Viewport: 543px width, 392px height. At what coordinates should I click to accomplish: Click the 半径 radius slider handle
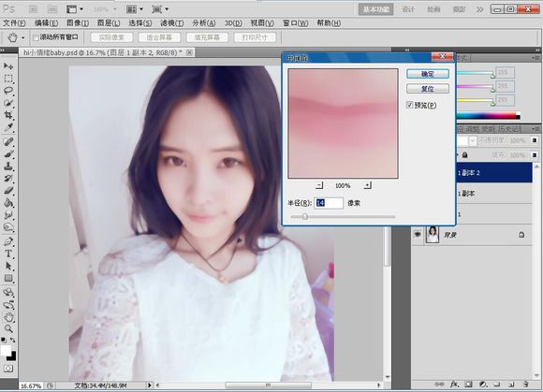pyautogui.click(x=305, y=217)
